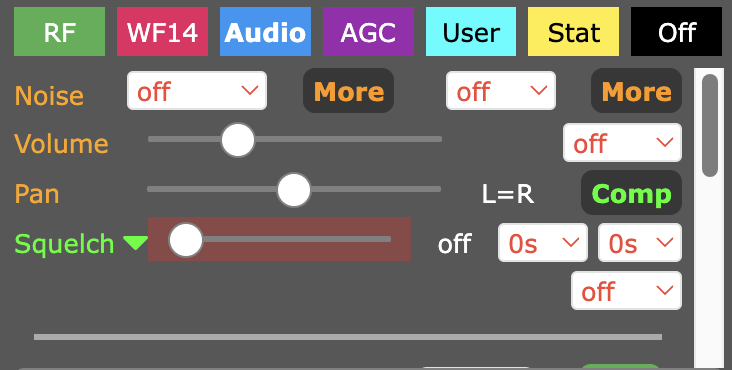Select the Audio tab
Viewport: 732px width, 370px height.
coord(265,32)
